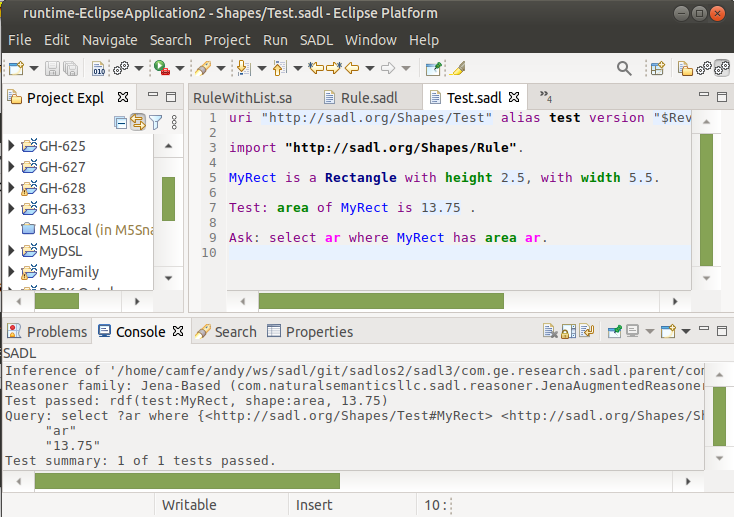
Task: Open the Open Console dropdown arrow
Action: click(686, 331)
